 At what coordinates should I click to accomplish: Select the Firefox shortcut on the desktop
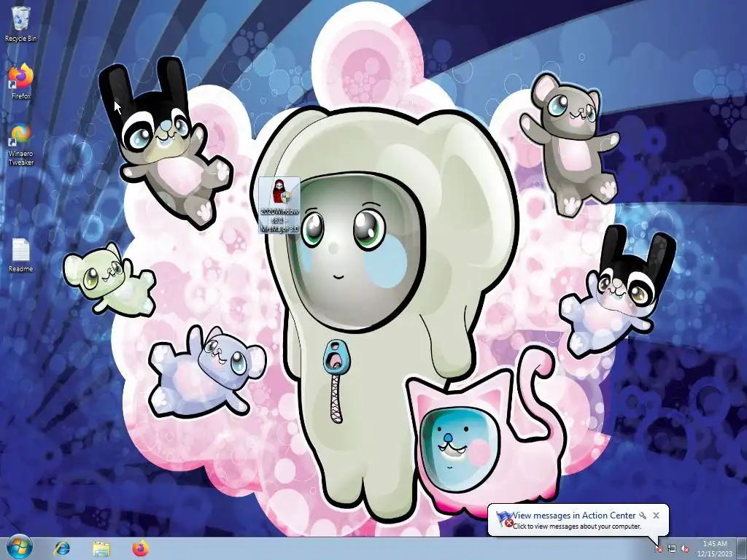click(21, 82)
